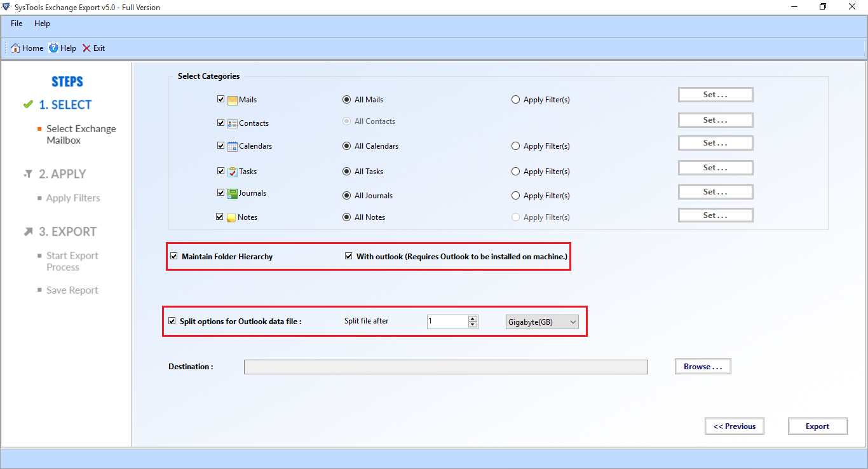Viewport: 868px width, 469px height.
Task: Select the All Mails radio button
Action: [x=346, y=100]
